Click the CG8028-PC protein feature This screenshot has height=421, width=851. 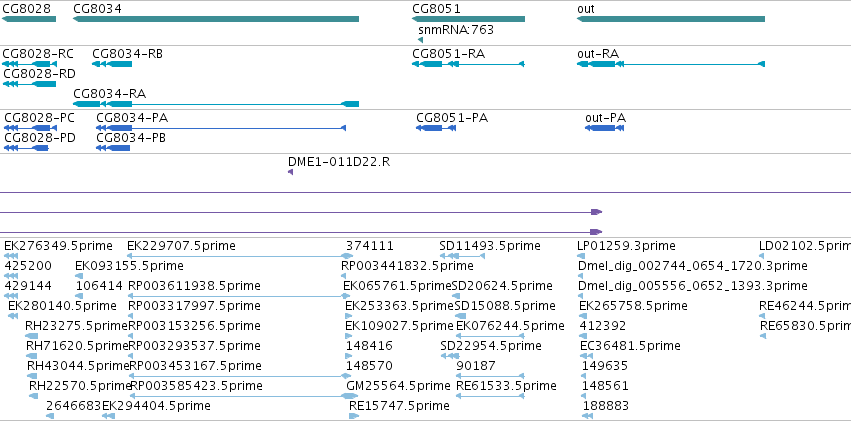click(30, 127)
